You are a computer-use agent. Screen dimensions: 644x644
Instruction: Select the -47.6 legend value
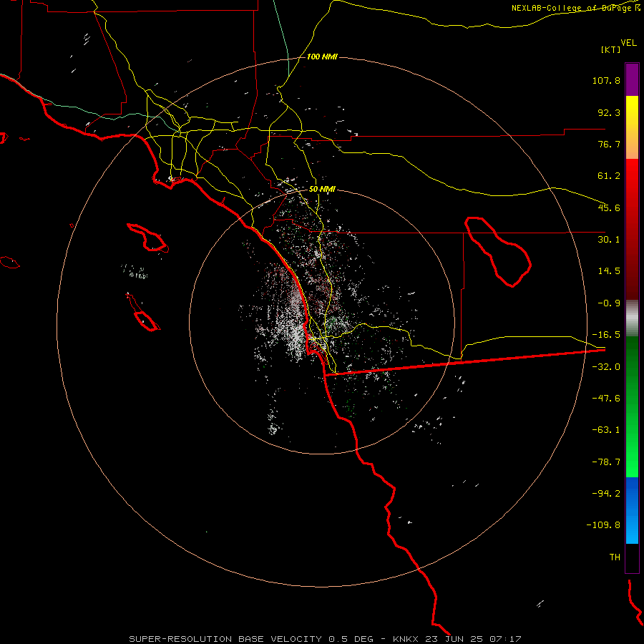606,399
